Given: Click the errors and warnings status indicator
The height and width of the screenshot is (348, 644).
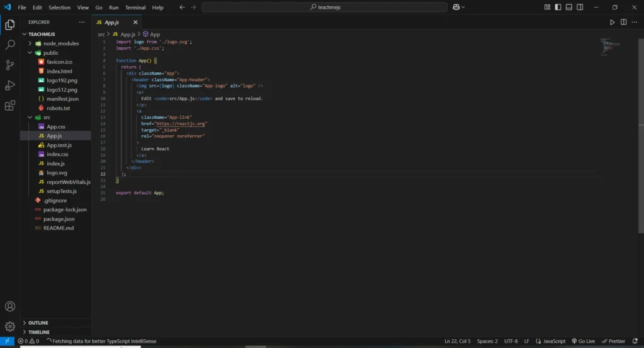Looking at the screenshot, I should tap(28, 341).
